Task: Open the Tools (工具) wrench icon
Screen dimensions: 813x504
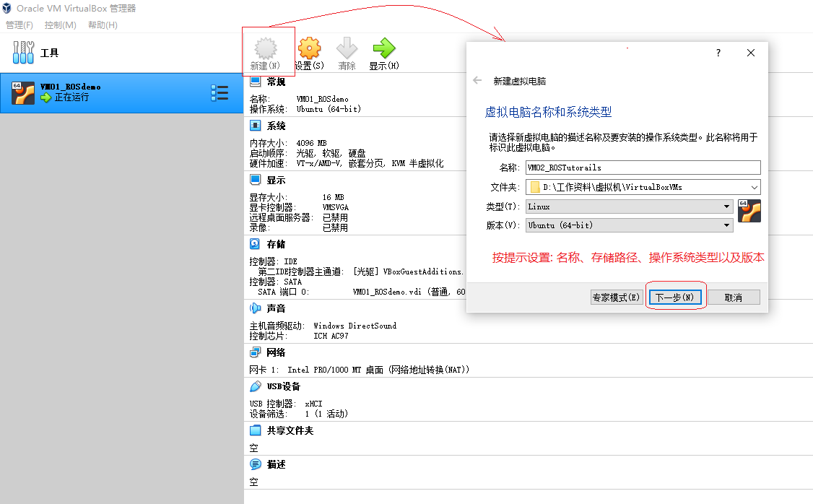Action: [x=24, y=53]
